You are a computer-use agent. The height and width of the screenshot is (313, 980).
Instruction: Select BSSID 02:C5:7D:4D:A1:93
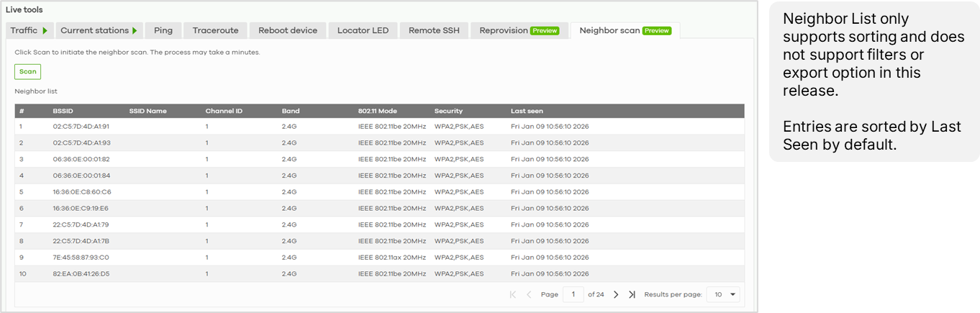[x=81, y=142]
